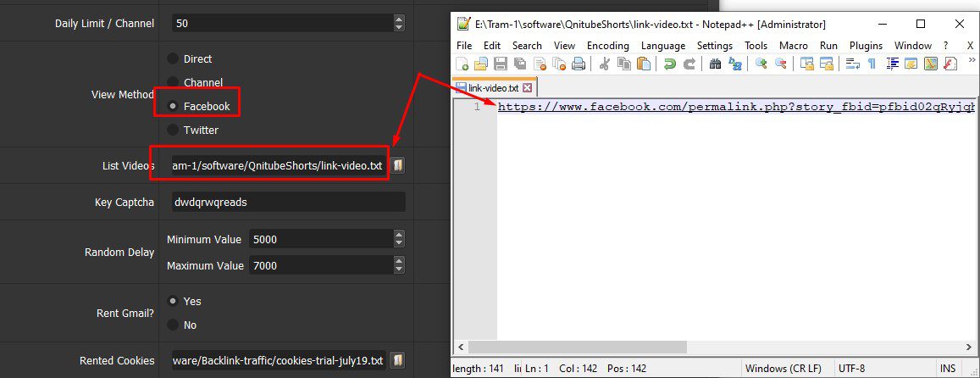Toggle synchronize horizontal scrolling icon
980x378 pixels.
[x=826, y=64]
